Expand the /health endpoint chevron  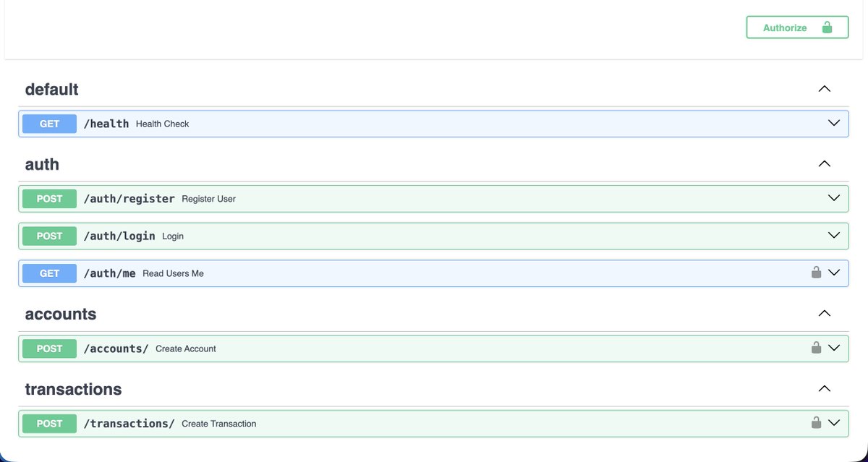pos(834,123)
